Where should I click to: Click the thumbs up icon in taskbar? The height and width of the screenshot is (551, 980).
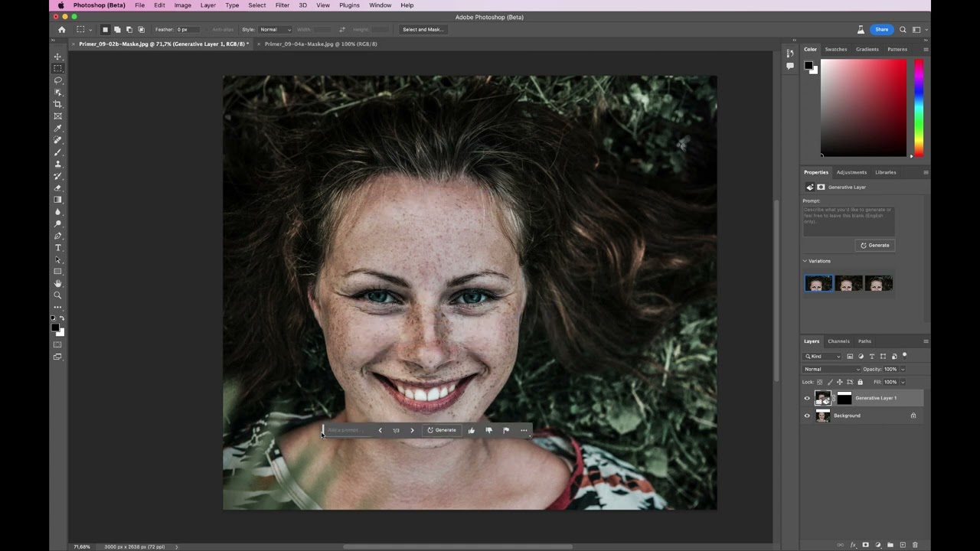point(471,430)
